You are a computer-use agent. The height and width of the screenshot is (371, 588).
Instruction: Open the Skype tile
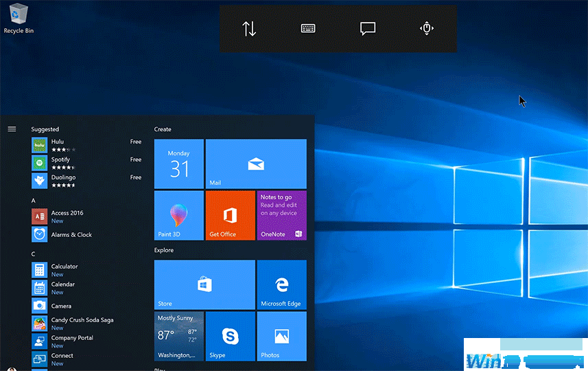pos(230,336)
